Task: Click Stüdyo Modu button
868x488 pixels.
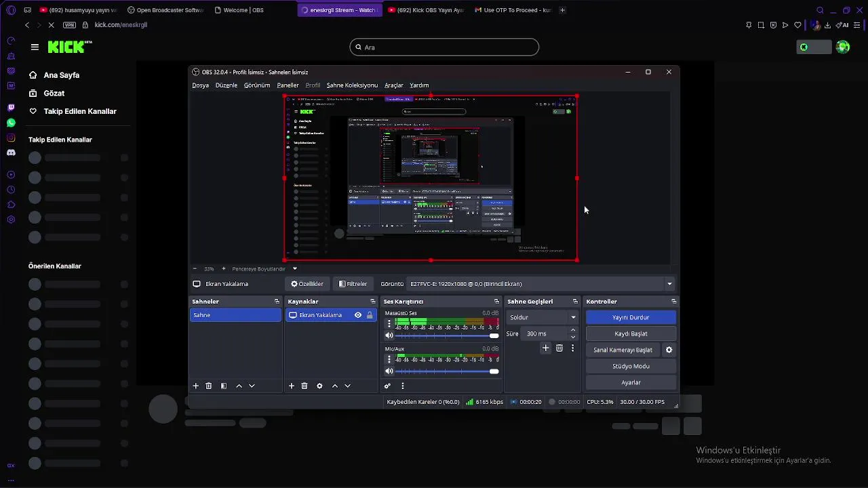Action: 631,366
